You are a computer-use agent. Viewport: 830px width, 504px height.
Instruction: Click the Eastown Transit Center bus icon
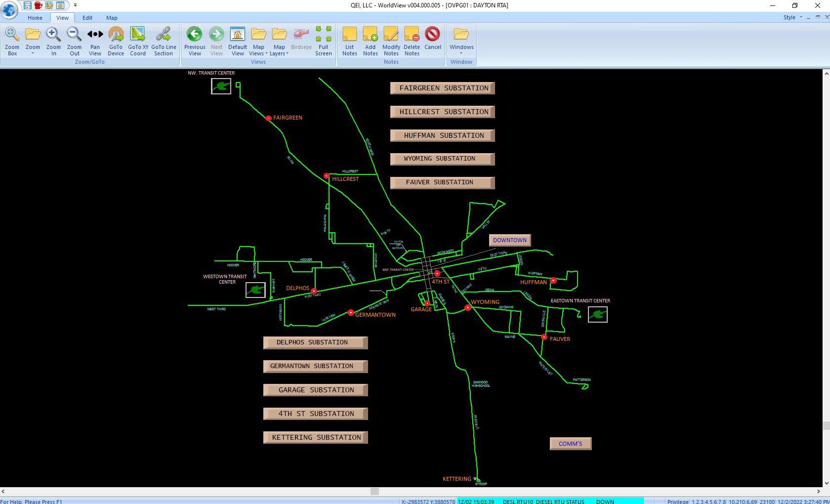pos(598,314)
